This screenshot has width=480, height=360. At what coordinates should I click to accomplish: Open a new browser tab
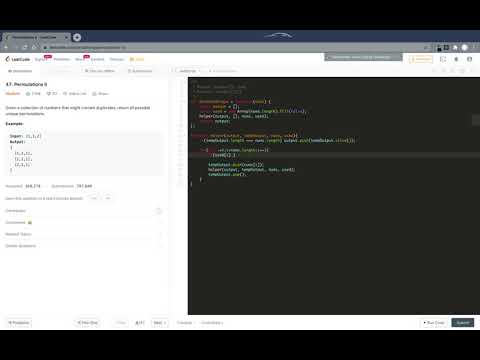[77, 37]
